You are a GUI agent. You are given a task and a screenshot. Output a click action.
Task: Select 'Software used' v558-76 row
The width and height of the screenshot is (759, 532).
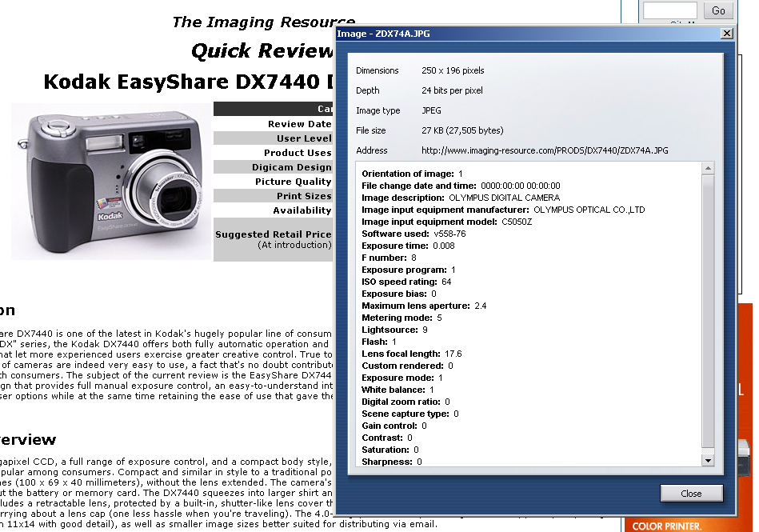coord(413,234)
